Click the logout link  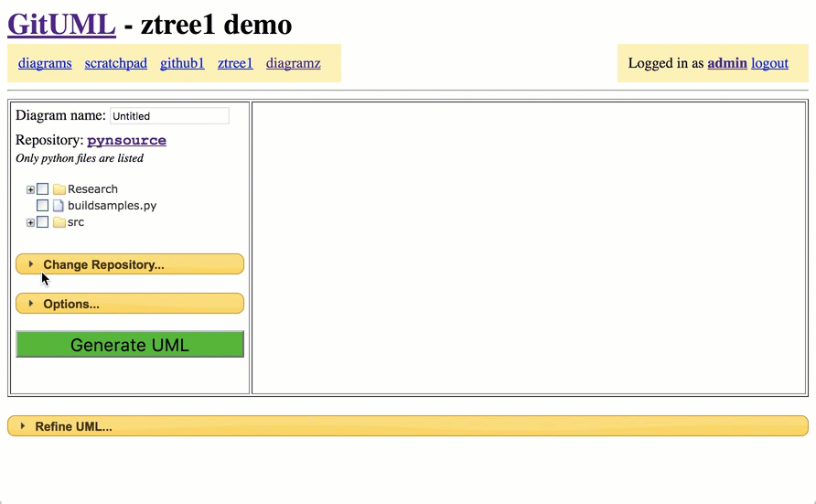769,63
